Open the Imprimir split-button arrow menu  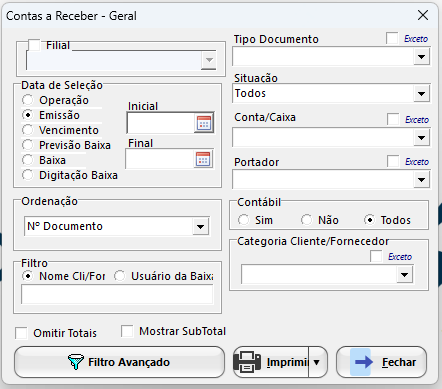pyautogui.click(x=317, y=362)
